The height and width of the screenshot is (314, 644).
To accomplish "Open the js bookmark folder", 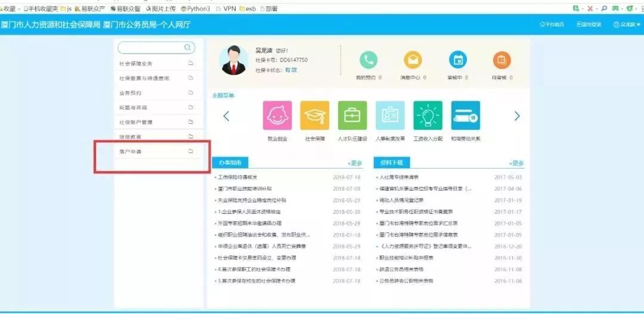I will (x=67, y=8).
